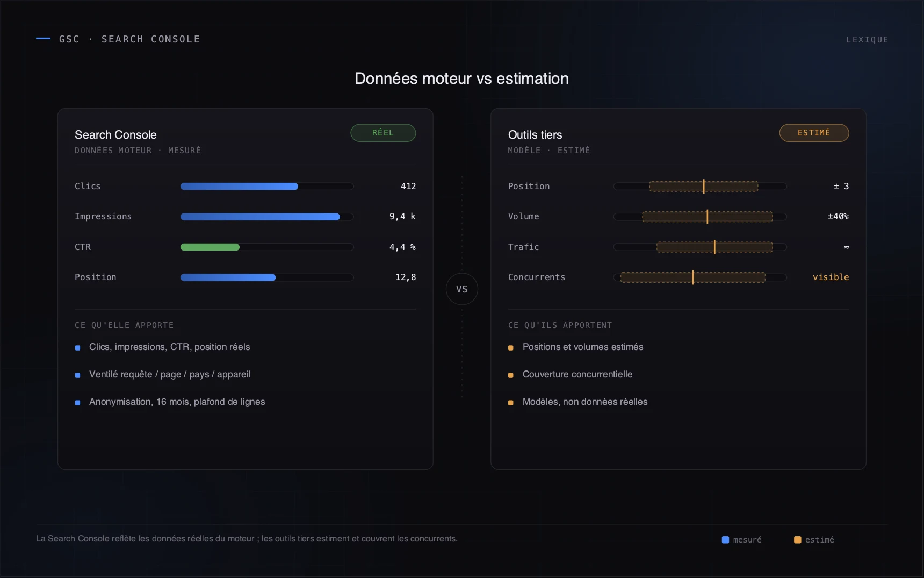Image resolution: width=924 pixels, height=578 pixels.
Task: Click the Search Console Position progress bar
Action: click(x=267, y=277)
